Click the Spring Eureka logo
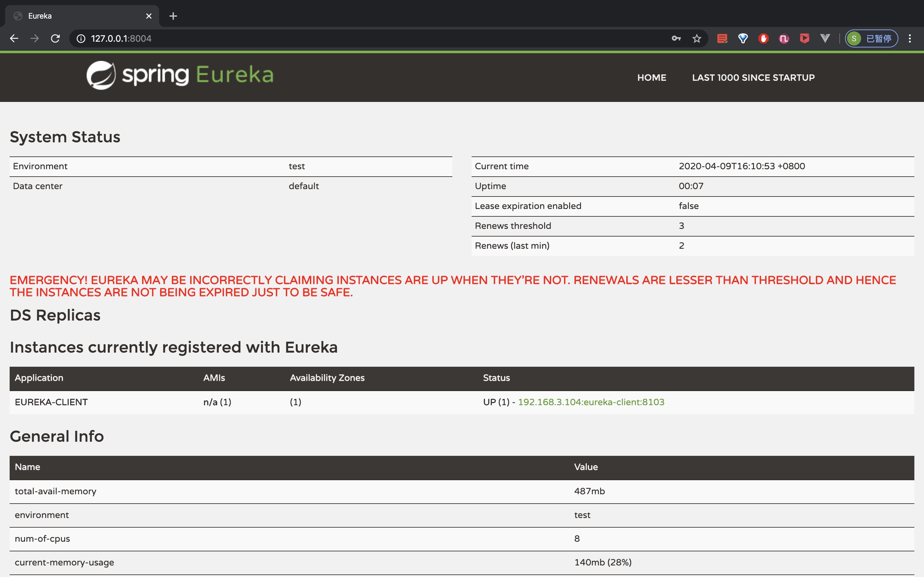This screenshot has width=924, height=577. [180, 75]
